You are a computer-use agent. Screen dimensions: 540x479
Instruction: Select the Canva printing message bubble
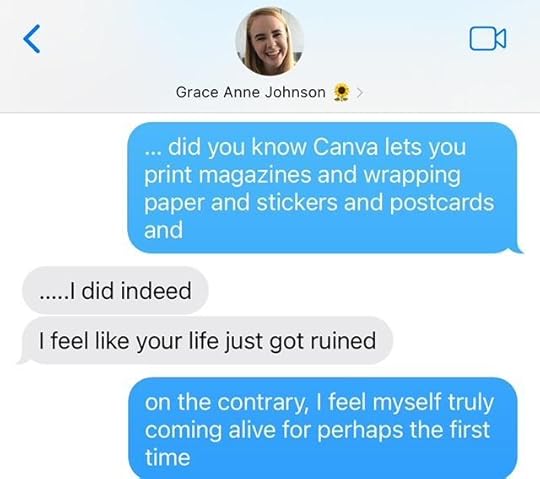tap(324, 188)
